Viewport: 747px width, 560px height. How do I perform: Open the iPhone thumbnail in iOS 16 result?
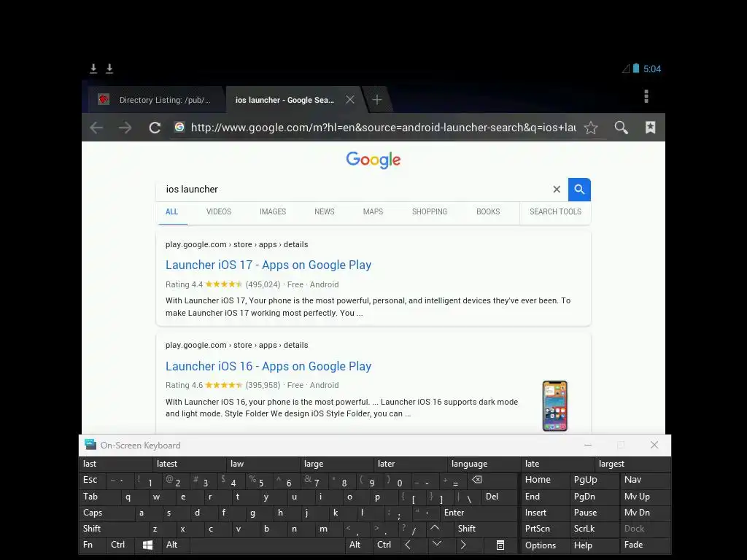pos(555,405)
